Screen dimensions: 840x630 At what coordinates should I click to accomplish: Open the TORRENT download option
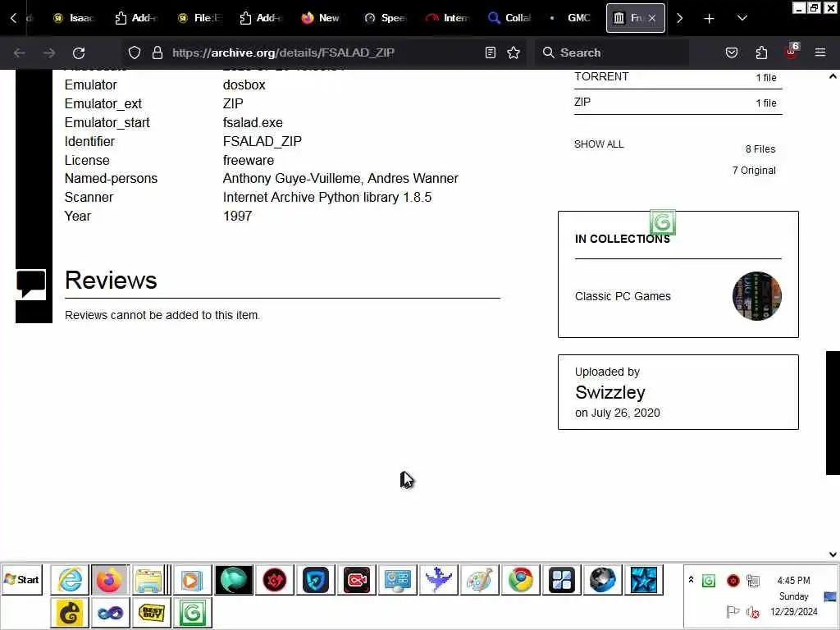point(678,77)
